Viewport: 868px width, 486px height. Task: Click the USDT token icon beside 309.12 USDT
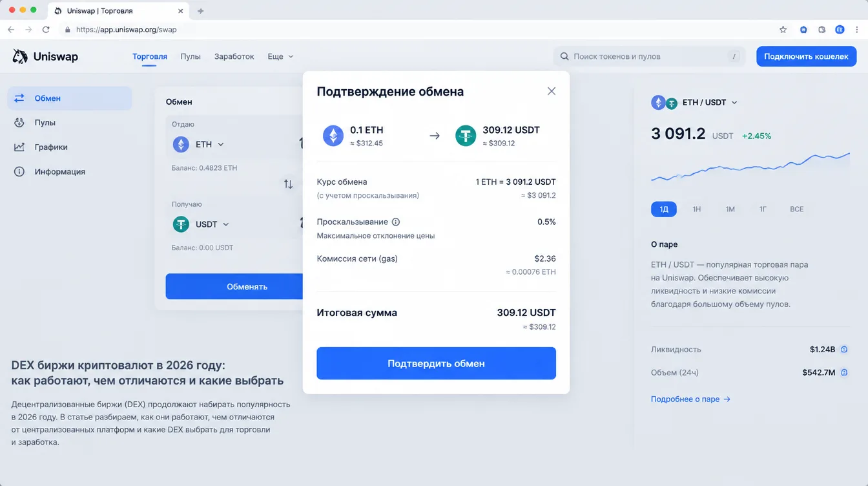click(466, 136)
